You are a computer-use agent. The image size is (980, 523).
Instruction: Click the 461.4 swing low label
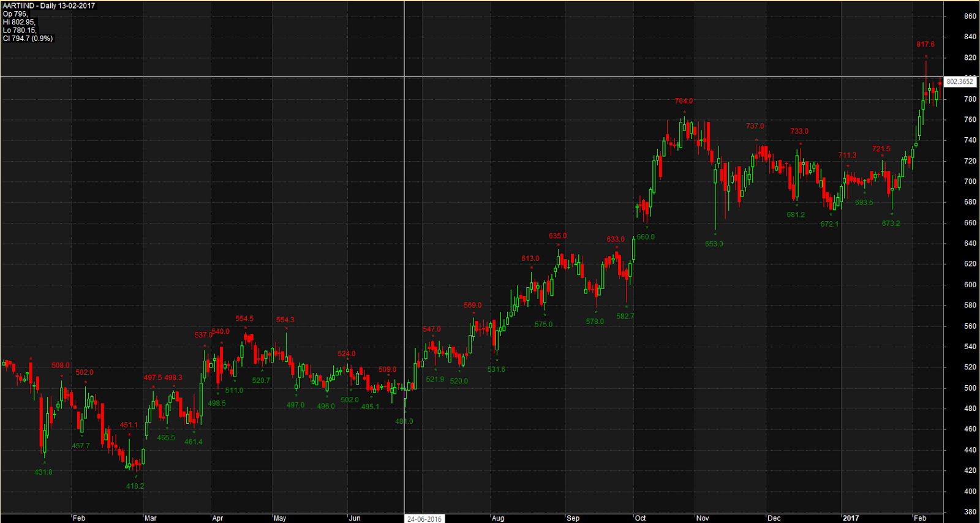click(194, 442)
